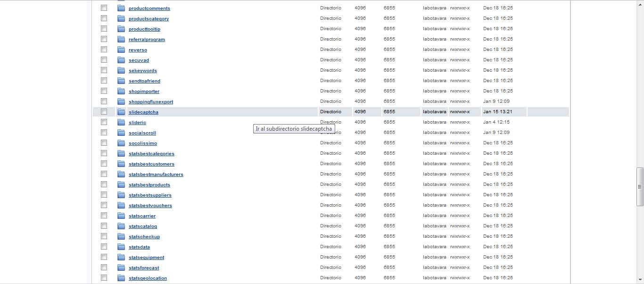Click the secuvad folder icon
Screen dimensions: 644x284
click(121, 60)
